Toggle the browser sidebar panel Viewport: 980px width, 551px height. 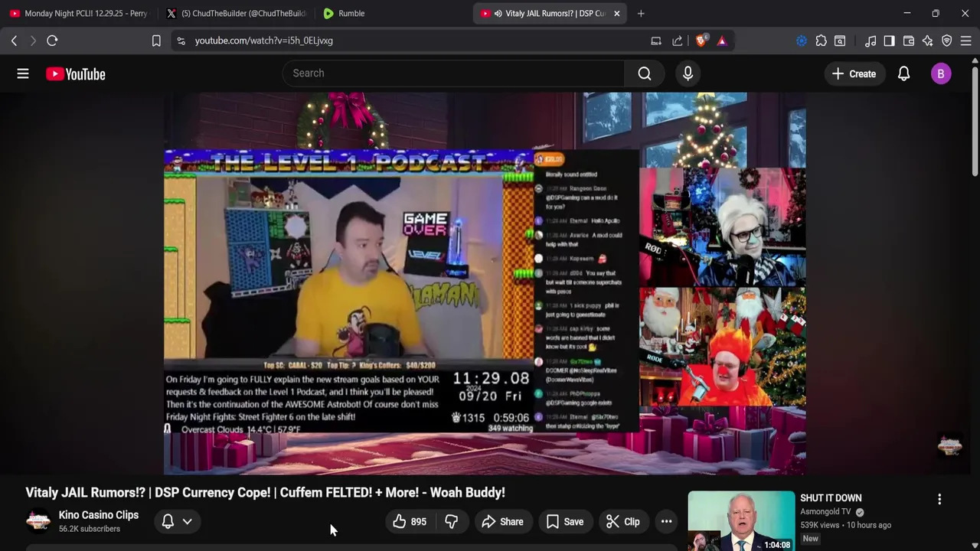pos(889,41)
